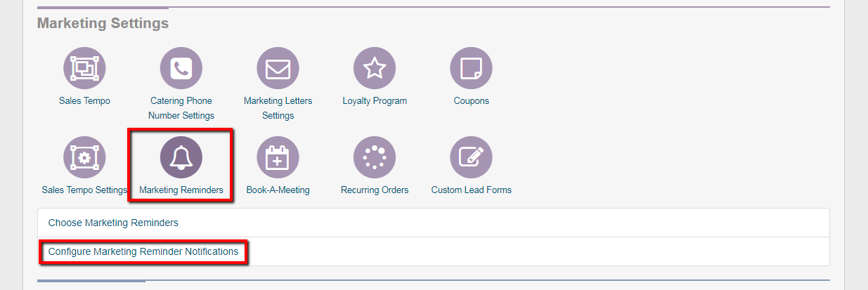Click the Custom Lead Forms text label
The height and width of the screenshot is (290, 868).
(471, 190)
